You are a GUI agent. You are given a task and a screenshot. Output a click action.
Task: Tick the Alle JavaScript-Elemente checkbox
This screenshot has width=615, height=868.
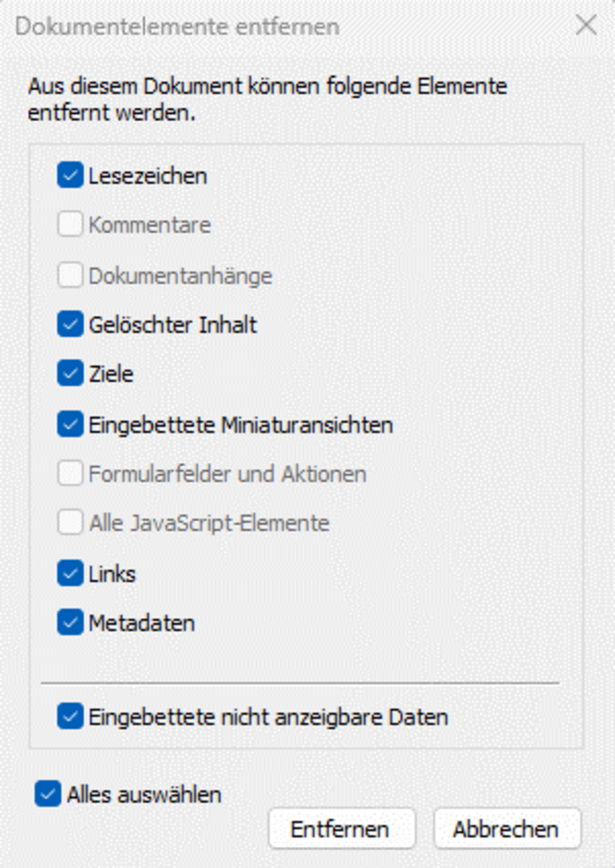(x=70, y=523)
